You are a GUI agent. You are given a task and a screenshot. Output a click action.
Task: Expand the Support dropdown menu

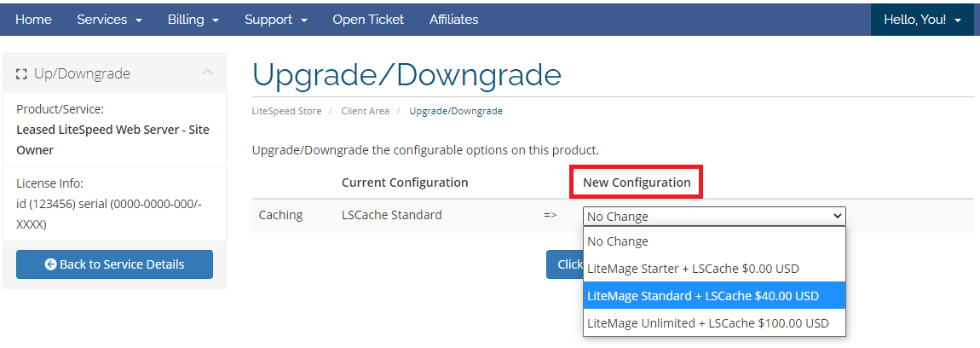click(276, 19)
